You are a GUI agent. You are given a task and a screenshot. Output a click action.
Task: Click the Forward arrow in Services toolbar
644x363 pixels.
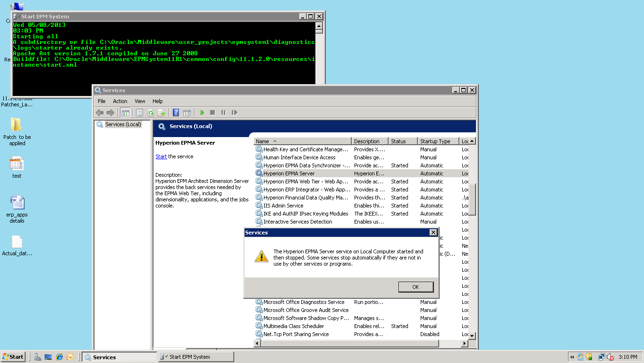click(110, 112)
